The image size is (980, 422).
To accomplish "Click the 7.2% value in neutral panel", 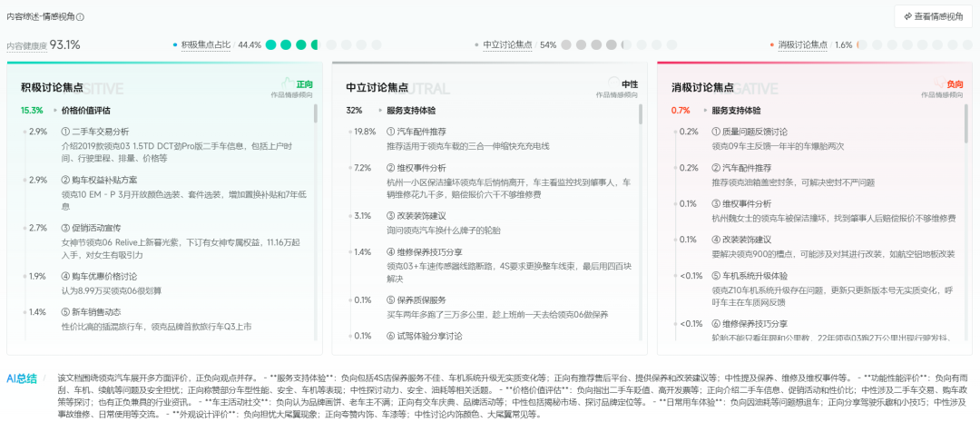I will (x=362, y=168).
